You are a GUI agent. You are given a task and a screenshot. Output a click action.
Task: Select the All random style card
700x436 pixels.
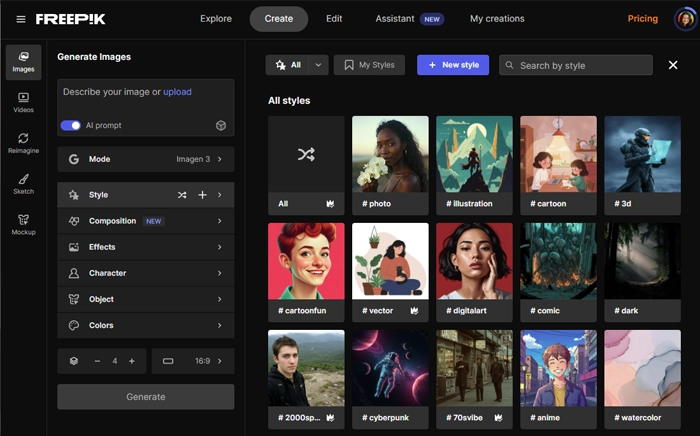tap(306, 166)
